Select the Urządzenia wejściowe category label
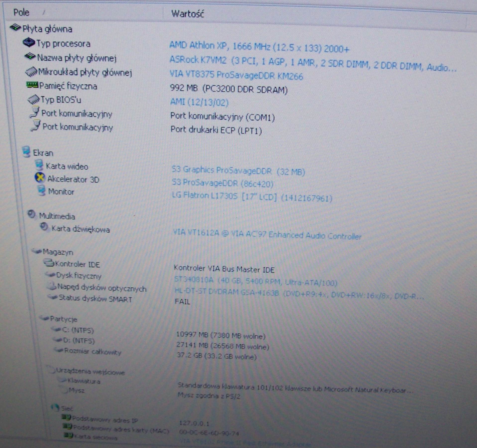The width and height of the screenshot is (477, 448). pos(90,371)
